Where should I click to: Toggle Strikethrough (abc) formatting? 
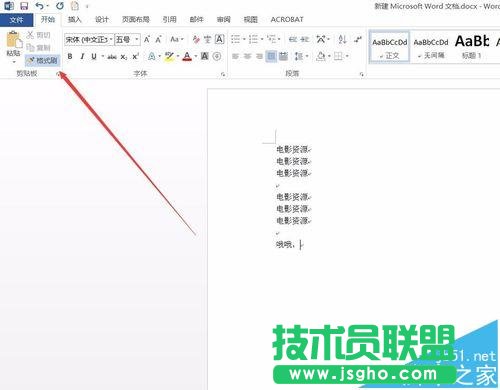point(112,57)
